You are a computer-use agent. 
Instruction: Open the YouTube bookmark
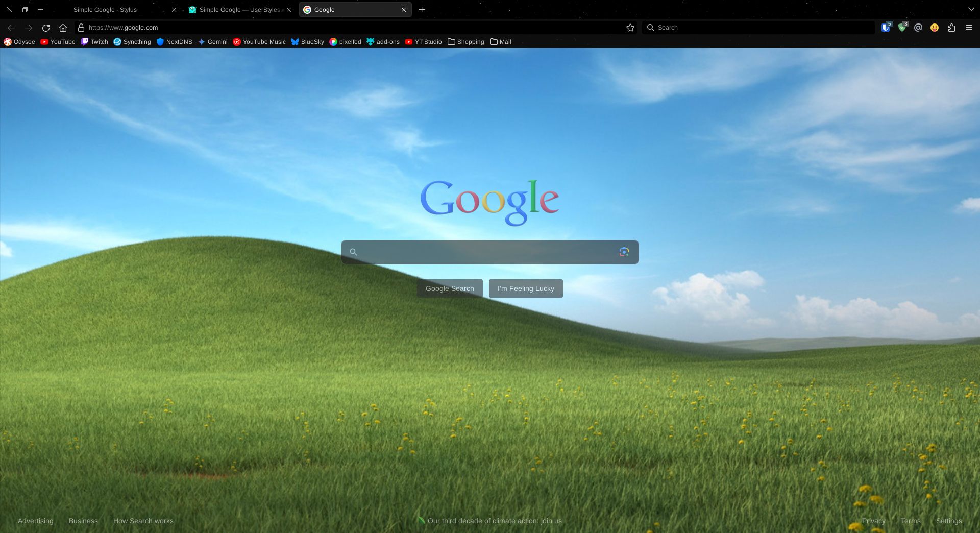58,42
